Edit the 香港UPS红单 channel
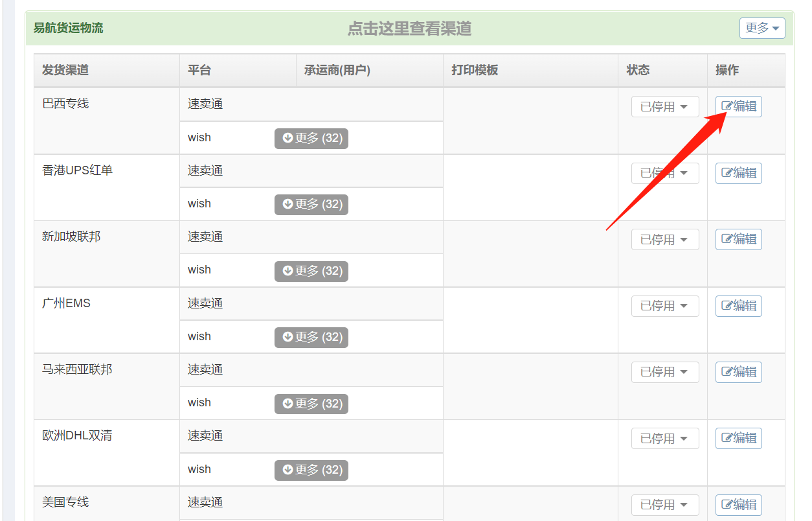The height and width of the screenshot is (521, 812). click(739, 173)
